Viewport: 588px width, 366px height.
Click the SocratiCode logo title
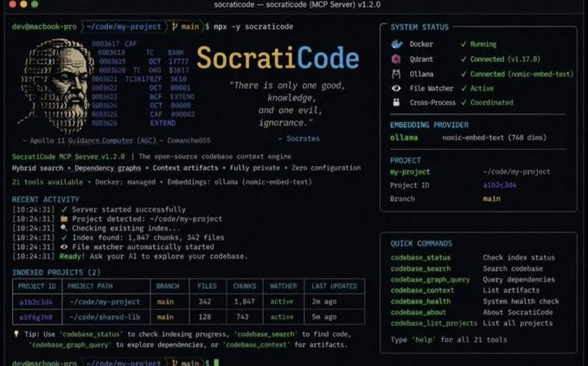point(278,58)
